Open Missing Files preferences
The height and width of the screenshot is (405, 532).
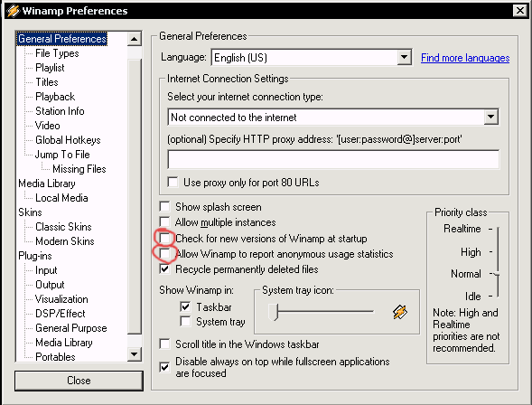tap(79, 169)
